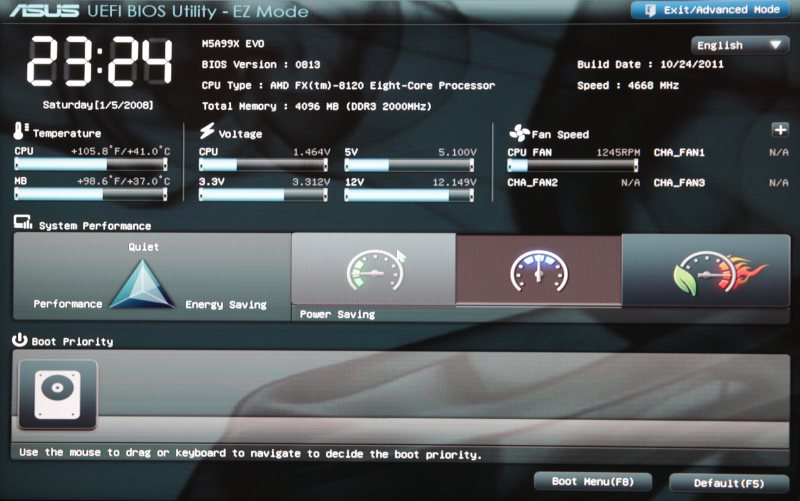The width and height of the screenshot is (800, 501).
Task: Select the Power Saving gauge mode
Action: [373, 270]
